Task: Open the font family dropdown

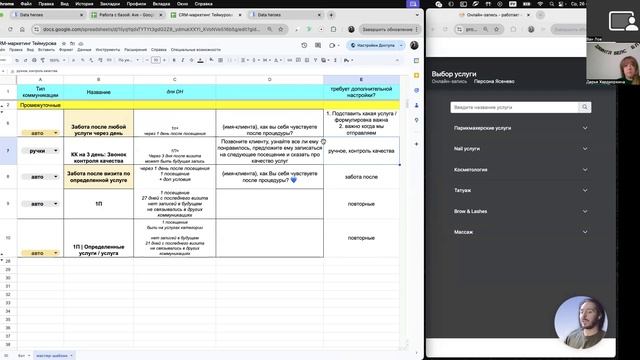Action: coord(128,60)
